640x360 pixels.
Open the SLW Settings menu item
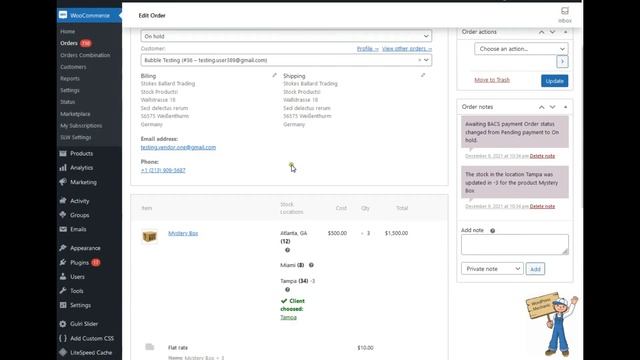pos(76,138)
